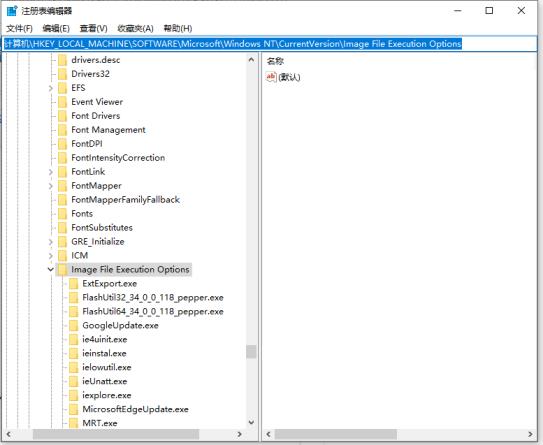Image resolution: width=543 pixels, height=445 pixels.
Task: Click the iexplore.exe folder icon
Action: click(x=74, y=395)
